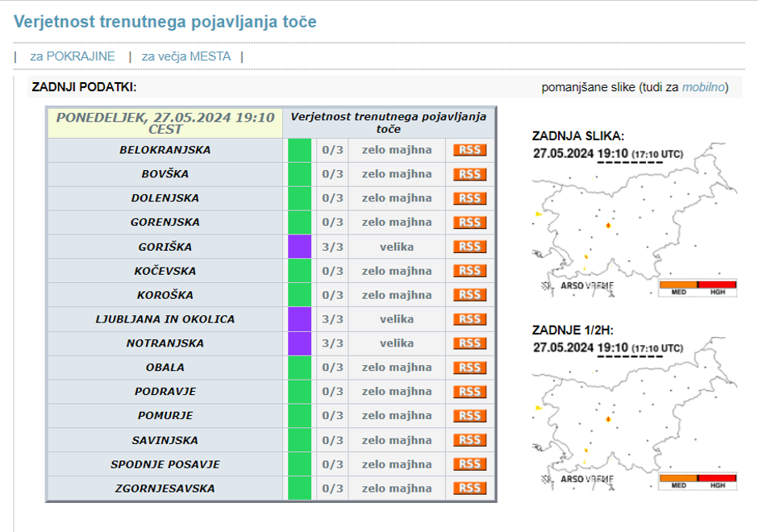
Task: Click the RSS icon next to BOVŠKA
Action: (469, 173)
